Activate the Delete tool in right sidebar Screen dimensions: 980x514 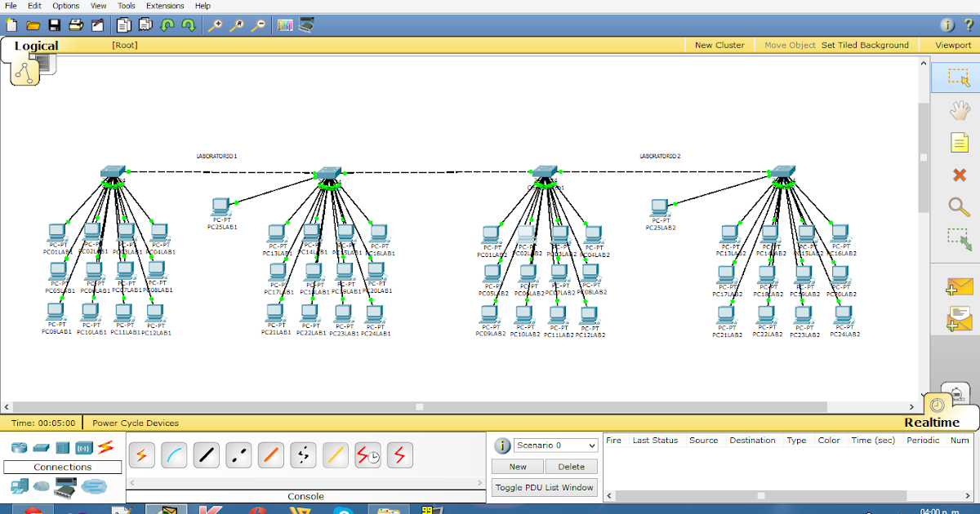tap(957, 175)
